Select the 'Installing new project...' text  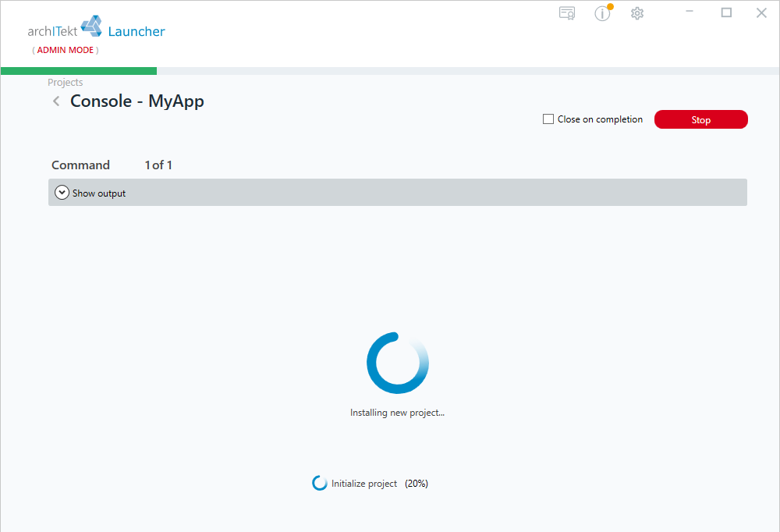coord(398,413)
